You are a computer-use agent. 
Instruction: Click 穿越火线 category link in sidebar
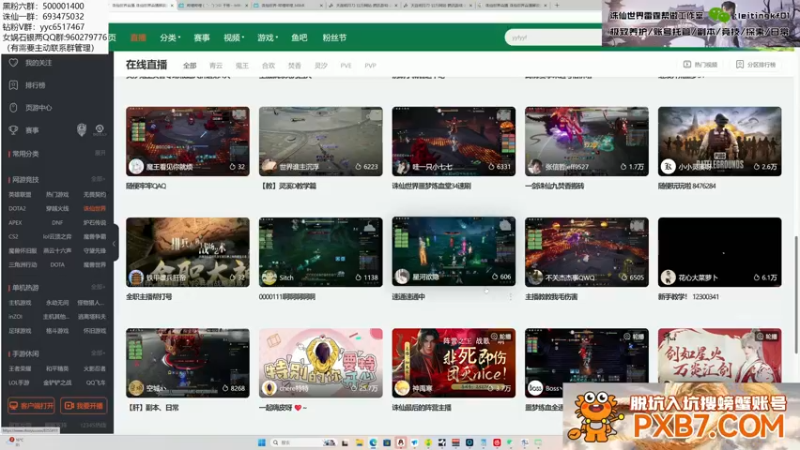[57, 208]
